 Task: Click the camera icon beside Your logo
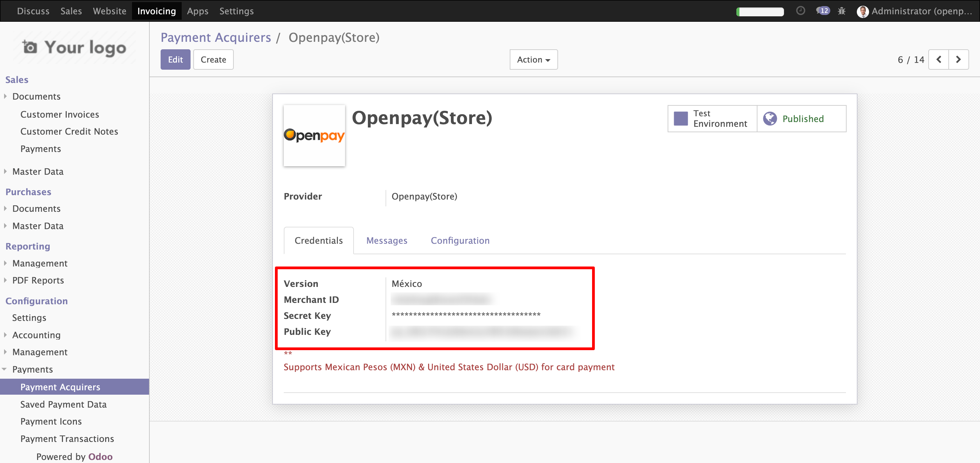[x=30, y=47]
